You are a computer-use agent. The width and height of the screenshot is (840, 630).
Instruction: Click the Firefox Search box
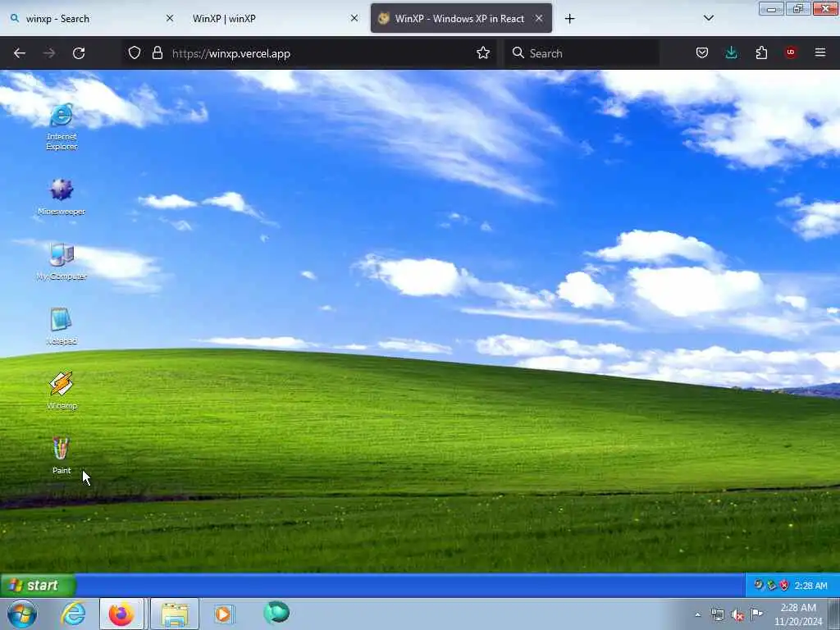click(x=582, y=53)
